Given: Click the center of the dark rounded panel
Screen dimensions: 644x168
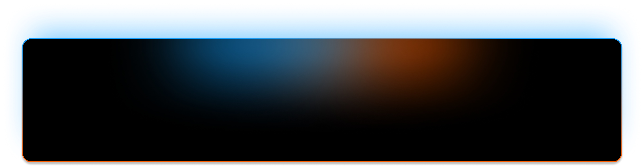Looking at the screenshot, I should click(x=322, y=100).
